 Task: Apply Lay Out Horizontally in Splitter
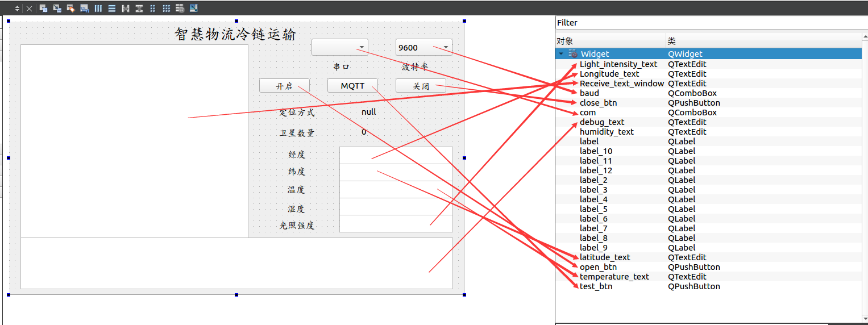(125, 9)
